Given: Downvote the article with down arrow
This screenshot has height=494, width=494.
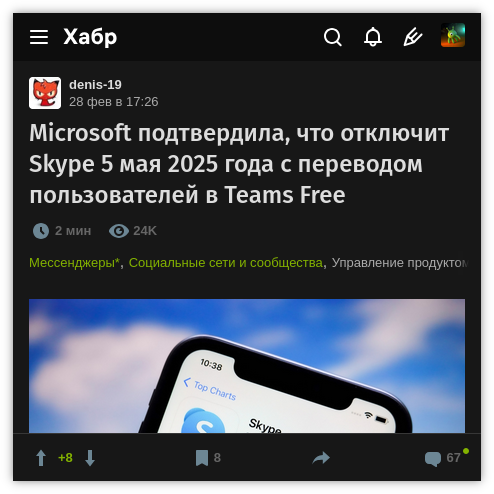Looking at the screenshot, I should tap(90, 458).
